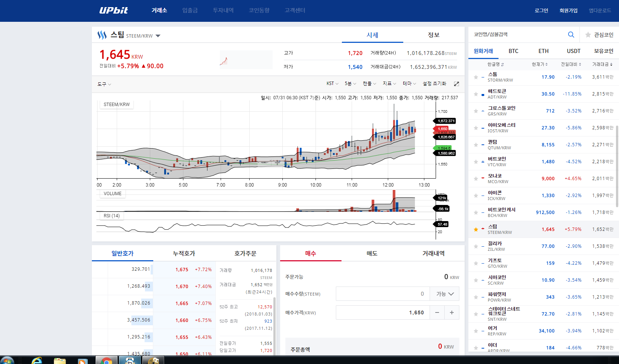Open the 가능 quantity dropdown
Screen dimensions: 619x364
tap(445, 294)
